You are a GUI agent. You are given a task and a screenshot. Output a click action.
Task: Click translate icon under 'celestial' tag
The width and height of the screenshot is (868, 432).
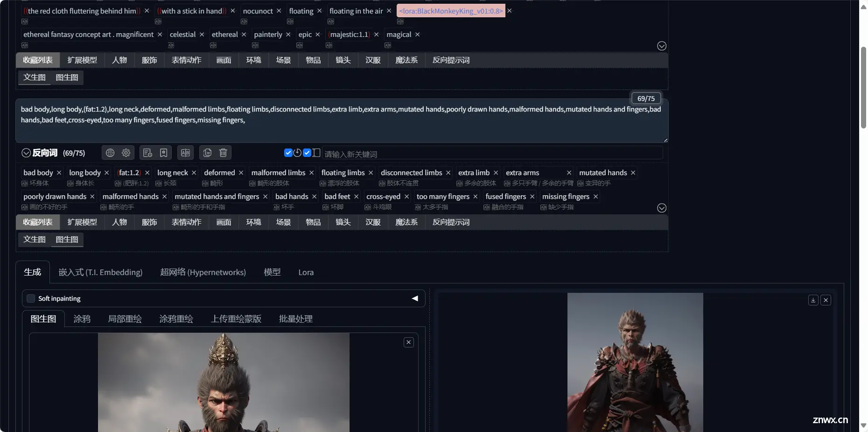171,45
